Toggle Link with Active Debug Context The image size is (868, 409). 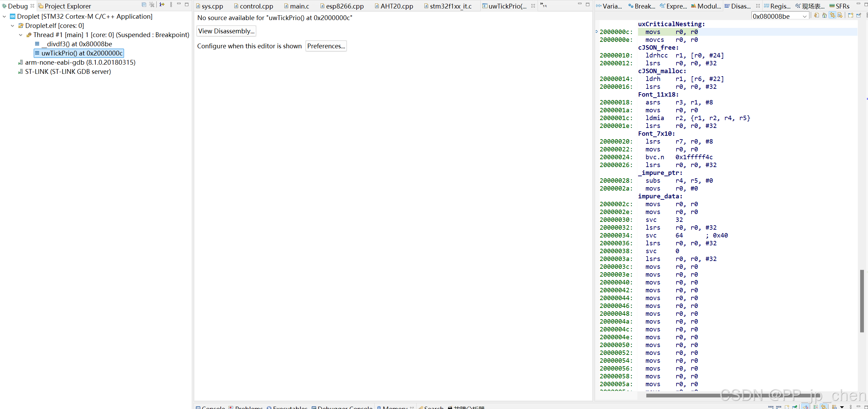[832, 15]
